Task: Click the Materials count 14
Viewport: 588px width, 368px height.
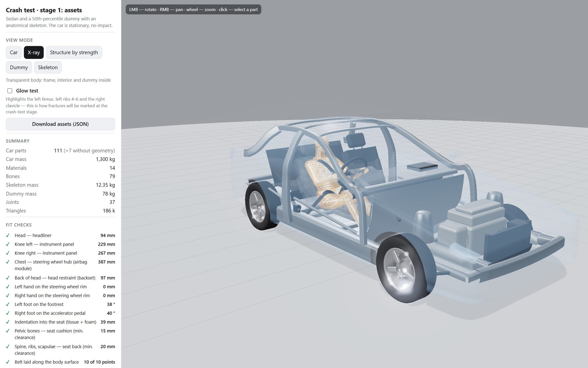Action: 112,168
